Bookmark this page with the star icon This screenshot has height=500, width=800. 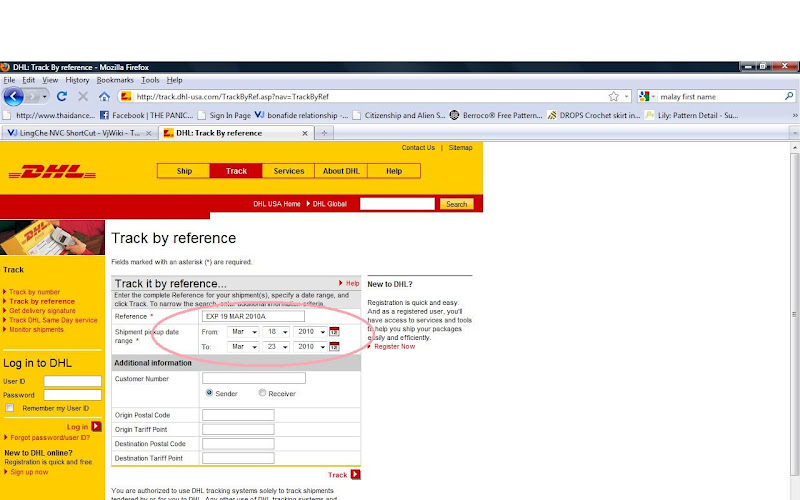613,97
